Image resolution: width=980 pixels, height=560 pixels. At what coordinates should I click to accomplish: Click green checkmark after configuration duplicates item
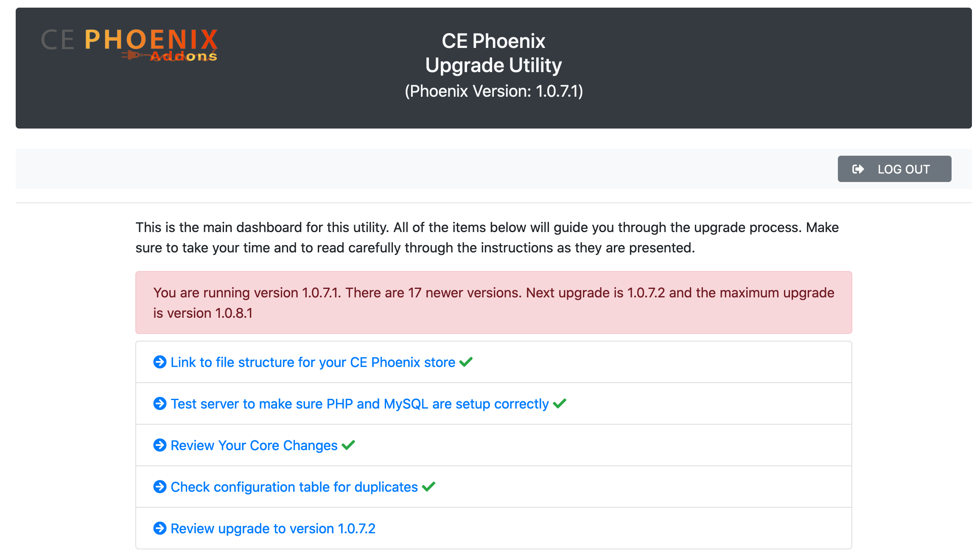[428, 487]
